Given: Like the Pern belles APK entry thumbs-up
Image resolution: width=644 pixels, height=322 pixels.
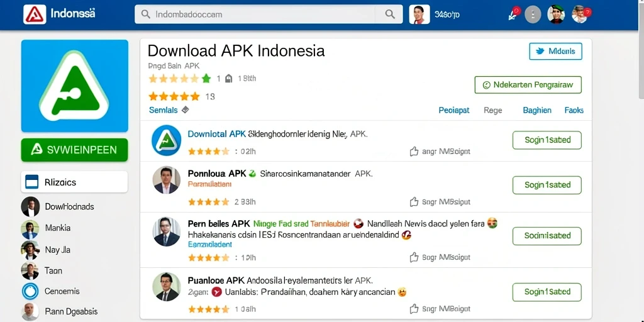Looking at the screenshot, I should coord(414,257).
